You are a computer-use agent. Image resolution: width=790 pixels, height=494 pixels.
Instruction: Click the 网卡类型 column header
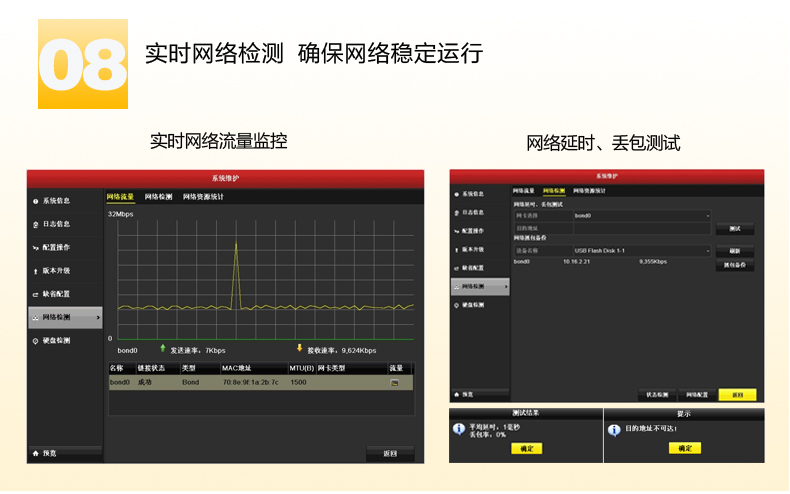(332, 368)
